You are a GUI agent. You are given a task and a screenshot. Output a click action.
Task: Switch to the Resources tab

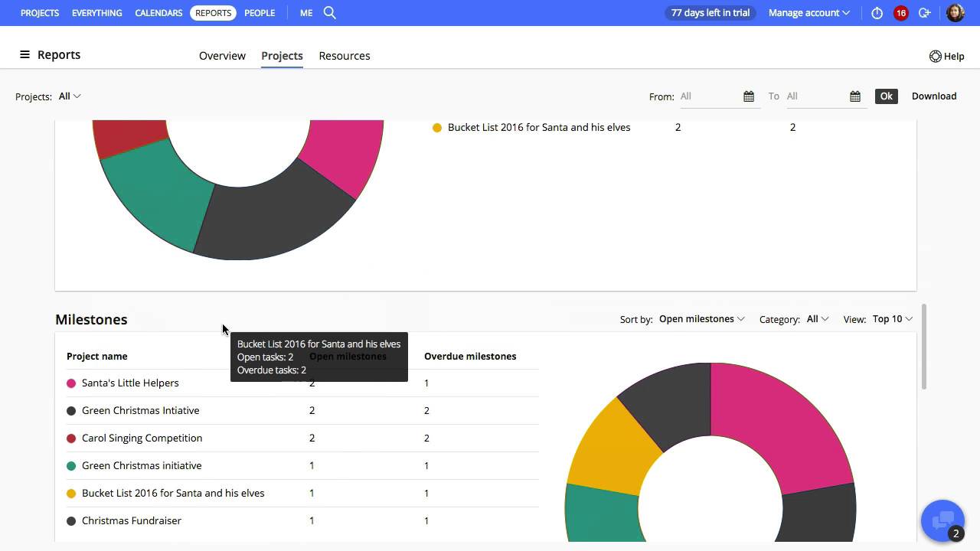pyautogui.click(x=345, y=56)
